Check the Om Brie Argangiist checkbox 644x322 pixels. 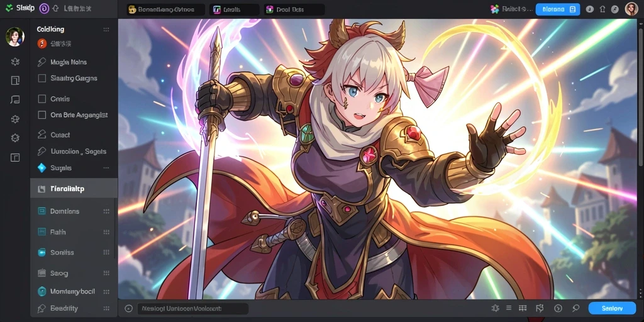[42, 115]
